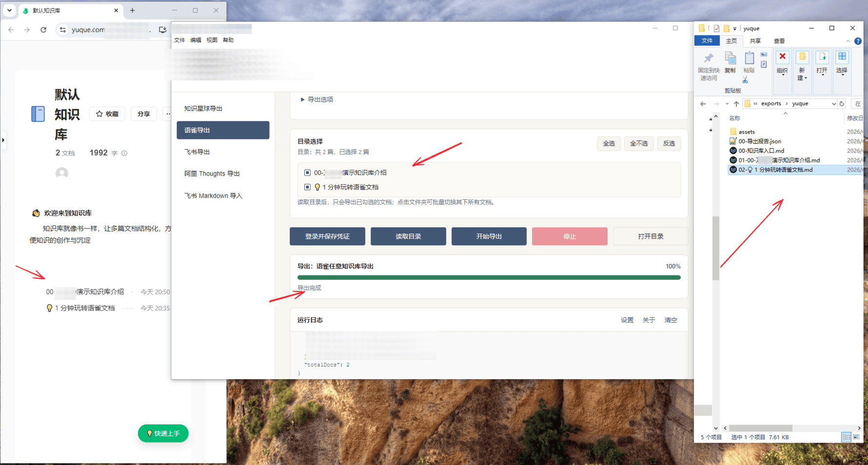Viewport: 868px width, 465px height.
Task: Select the 00-导出报告.json file
Action: (x=755, y=141)
